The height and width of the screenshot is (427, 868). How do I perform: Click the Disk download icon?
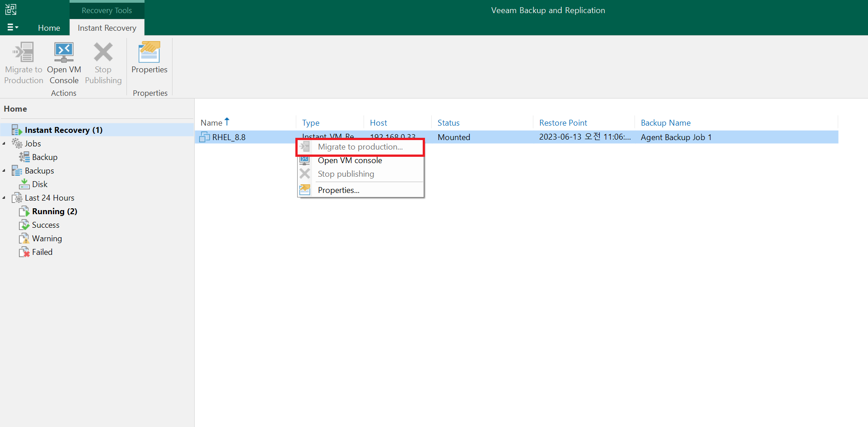[24, 184]
